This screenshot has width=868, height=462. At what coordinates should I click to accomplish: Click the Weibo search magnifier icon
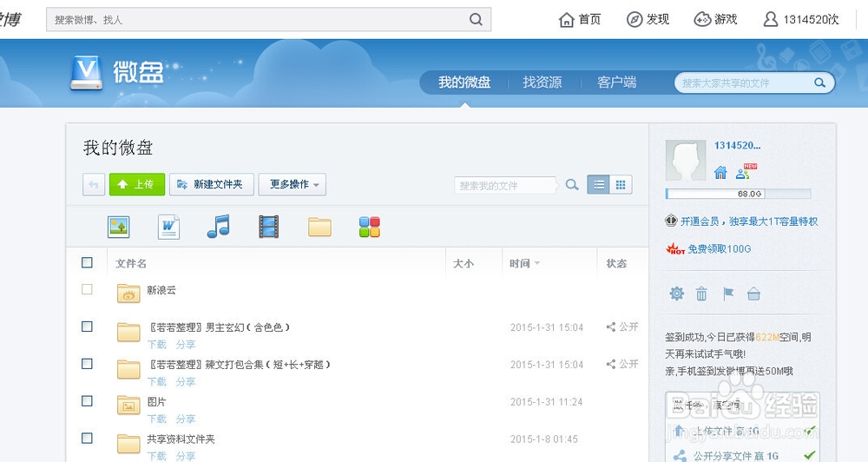(x=476, y=19)
